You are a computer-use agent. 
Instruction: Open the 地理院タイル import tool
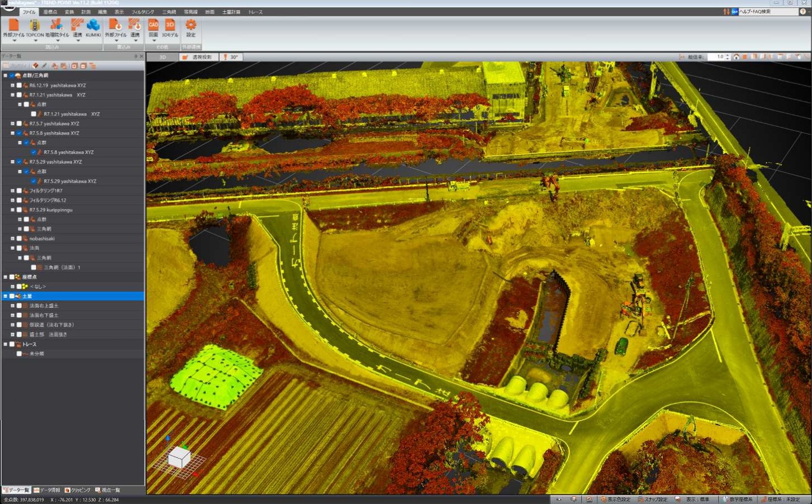[x=56, y=28]
